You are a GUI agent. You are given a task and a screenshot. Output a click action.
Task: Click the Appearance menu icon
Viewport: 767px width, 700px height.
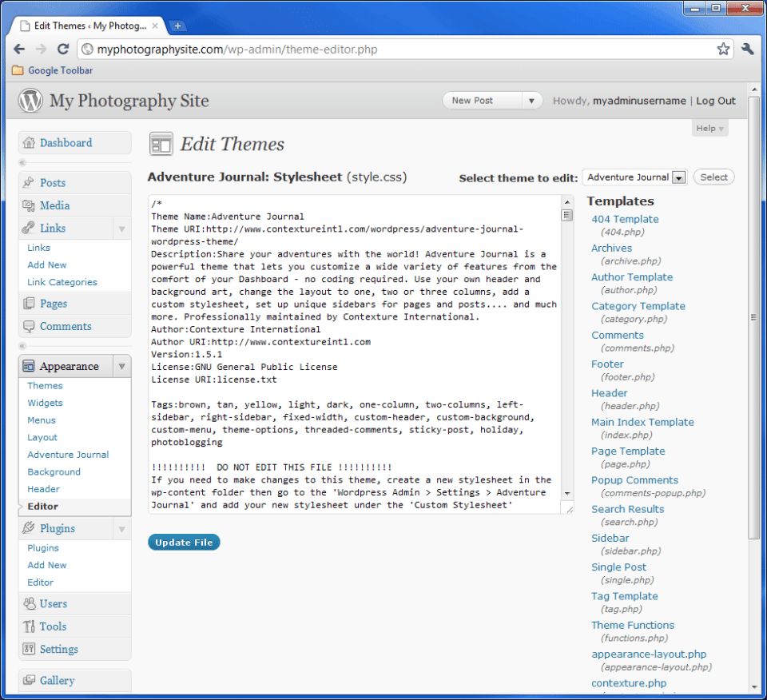tap(29, 366)
